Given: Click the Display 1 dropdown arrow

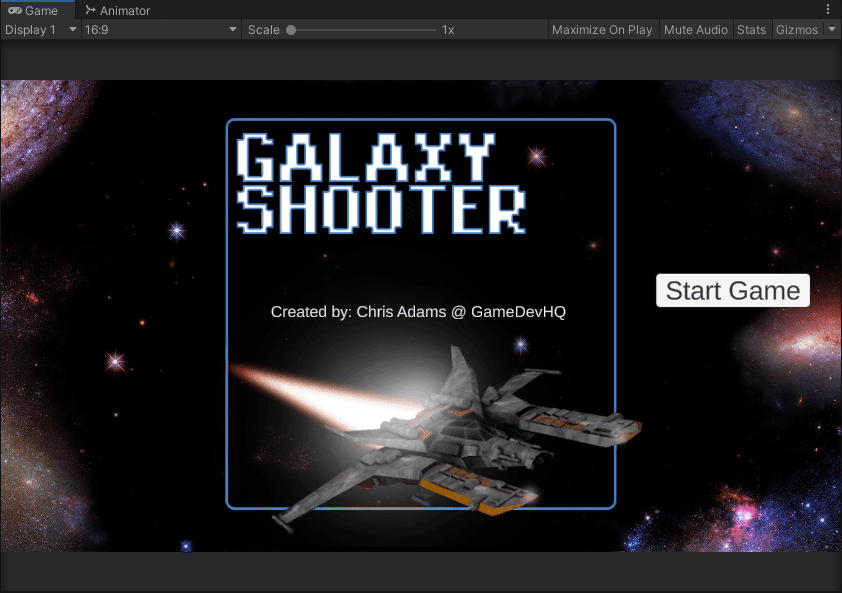Looking at the screenshot, I should point(71,30).
